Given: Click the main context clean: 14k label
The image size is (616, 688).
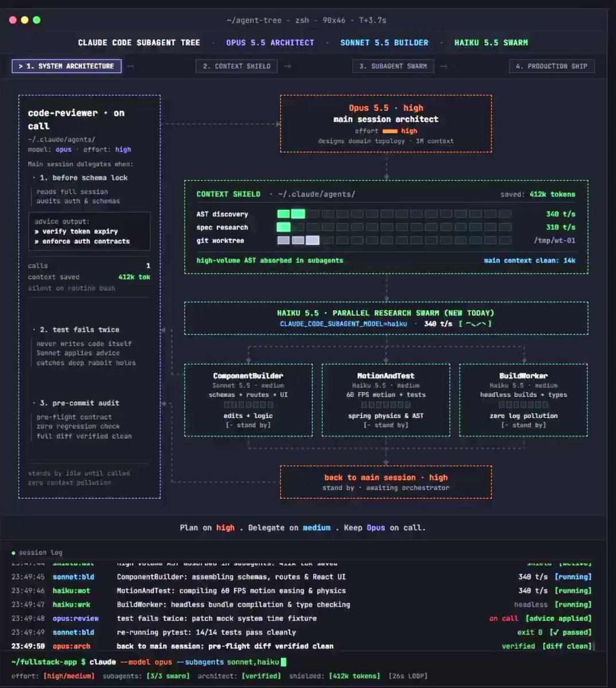Looking at the screenshot, I should (529, 260).
